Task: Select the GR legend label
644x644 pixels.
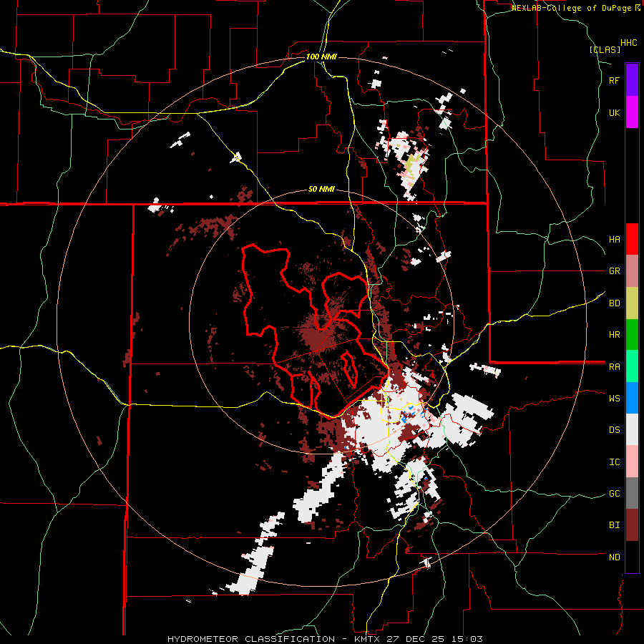Action: pos(614,271)
